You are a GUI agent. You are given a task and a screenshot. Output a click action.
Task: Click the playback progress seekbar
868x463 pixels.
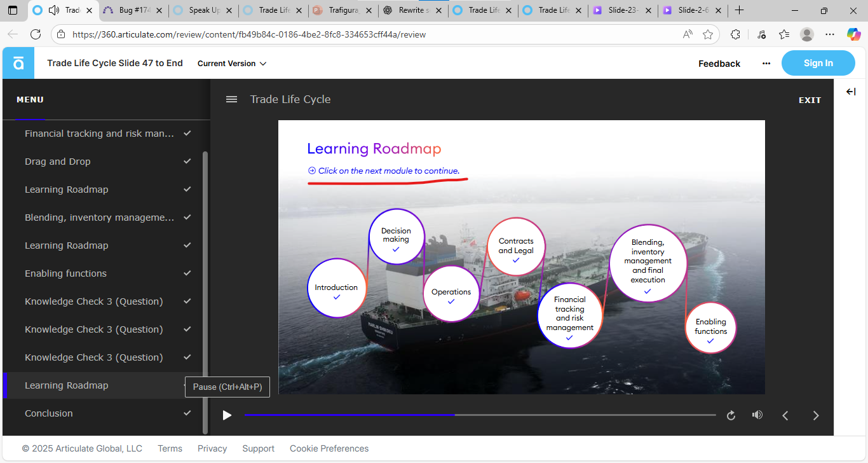[480, 415]
